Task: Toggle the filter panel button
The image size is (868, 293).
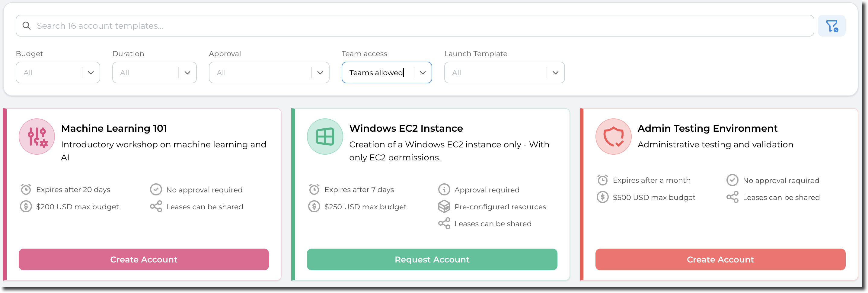Action: (831, 26)
